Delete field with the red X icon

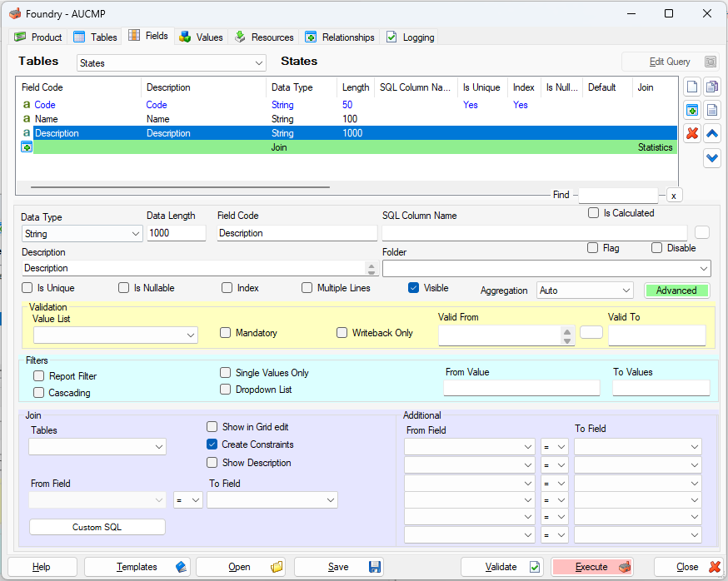692,134
